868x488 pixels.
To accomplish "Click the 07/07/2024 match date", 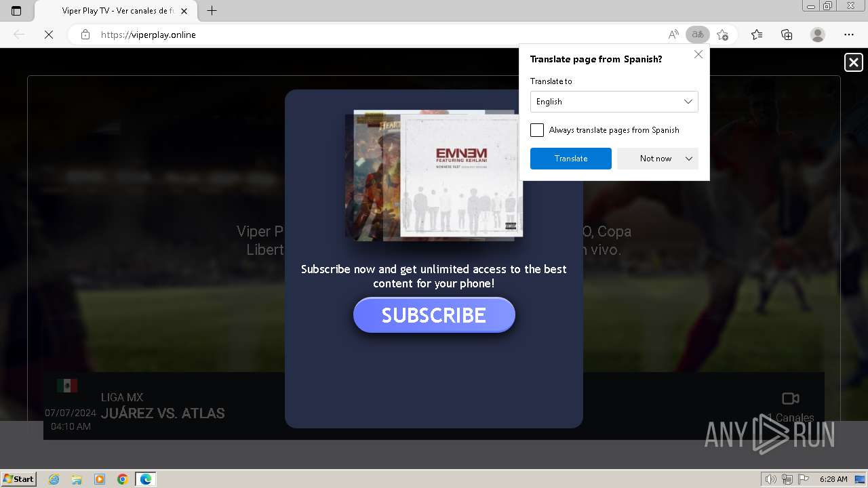I will (71, 413).
